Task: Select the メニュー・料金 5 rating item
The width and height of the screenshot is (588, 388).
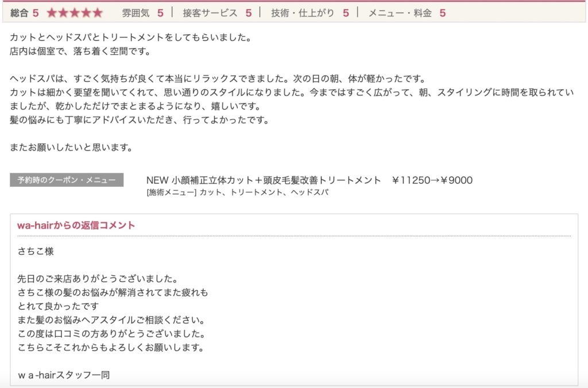Action: [407, 13]
